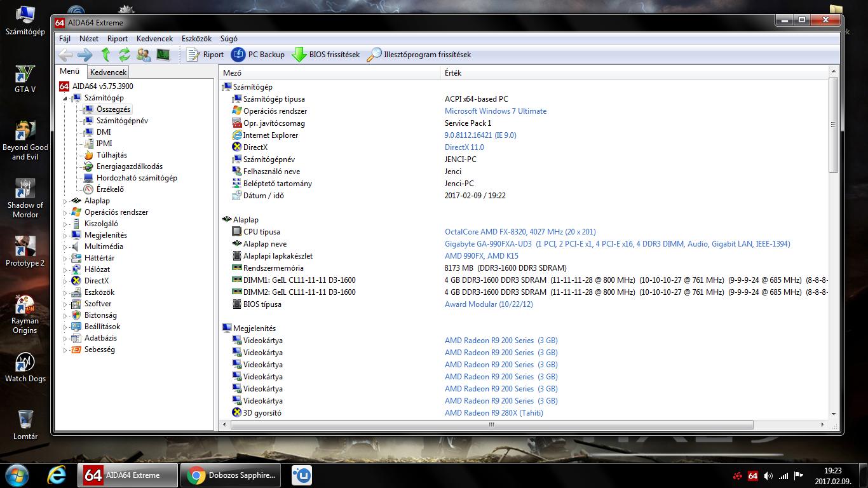Click the users icon in the toolbar
The width and height of the screenshot is (868, 488).
click(144, 55)
